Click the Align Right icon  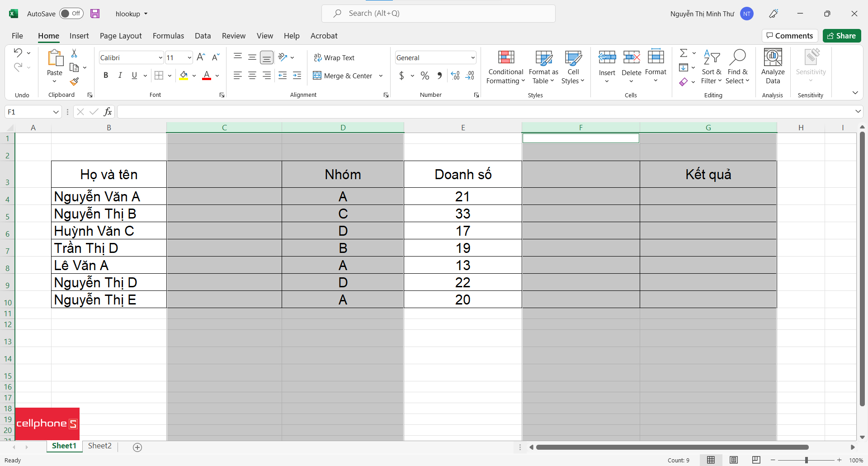tap(267, 76)
